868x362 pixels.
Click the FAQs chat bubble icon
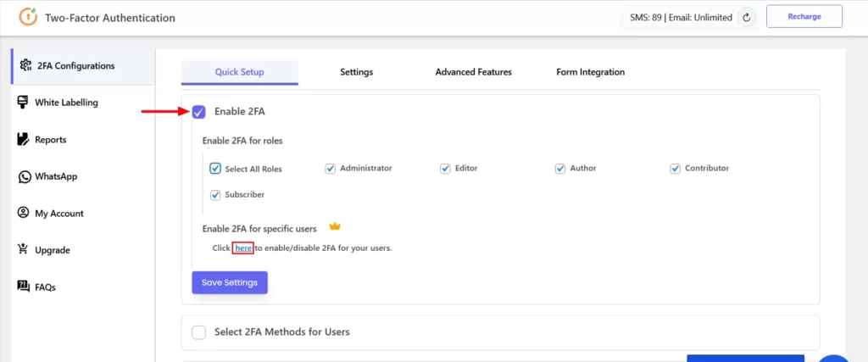pyautogui.click(x=23, y=287)
